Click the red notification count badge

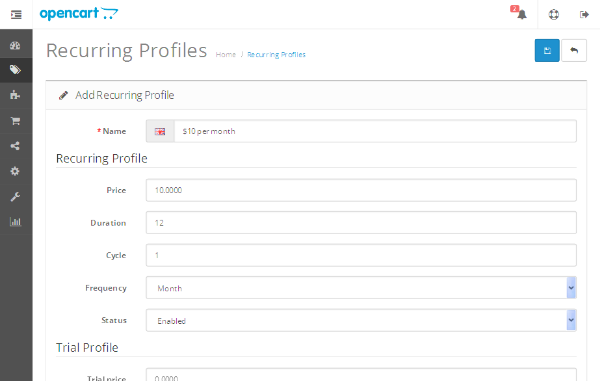514,8
